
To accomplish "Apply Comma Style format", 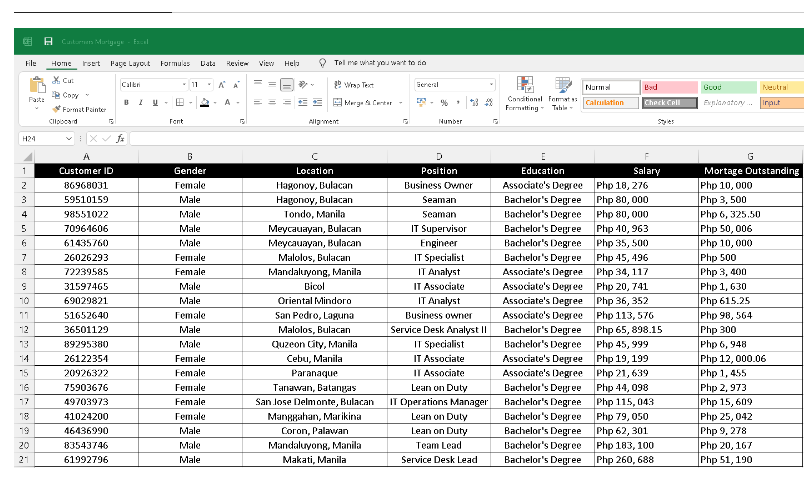I will click(458, 103).
